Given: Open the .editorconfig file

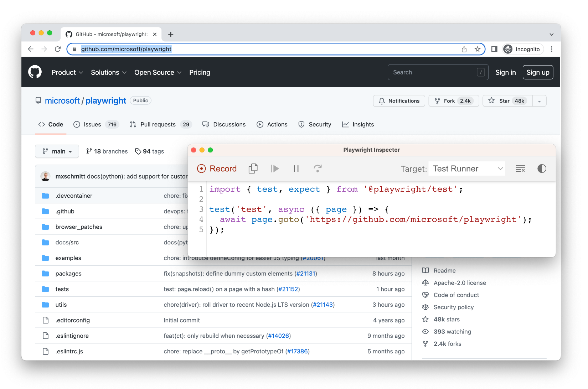Looking at the screenshot, I should [x=73, y=320].
